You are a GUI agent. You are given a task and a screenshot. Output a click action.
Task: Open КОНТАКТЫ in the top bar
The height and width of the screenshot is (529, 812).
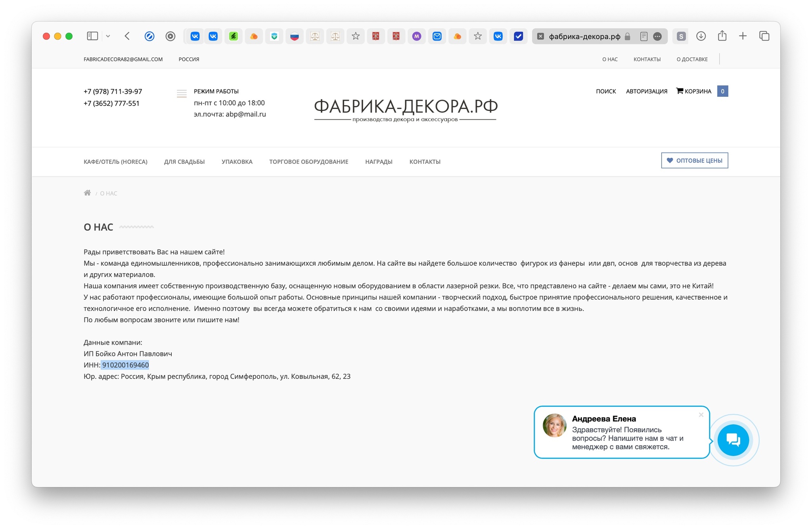click(647, 59)
